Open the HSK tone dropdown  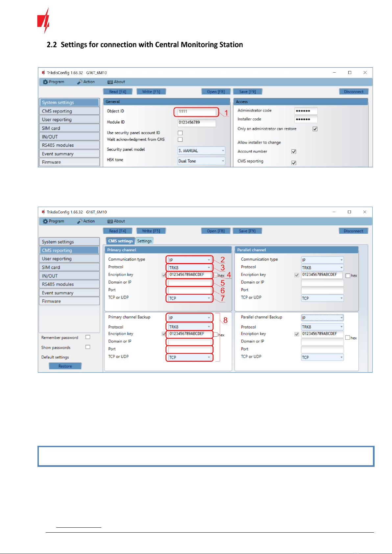click(201, 161)
